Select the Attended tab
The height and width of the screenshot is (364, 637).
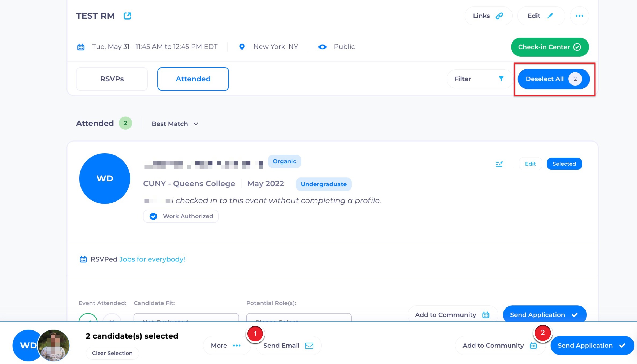(193, 79)
